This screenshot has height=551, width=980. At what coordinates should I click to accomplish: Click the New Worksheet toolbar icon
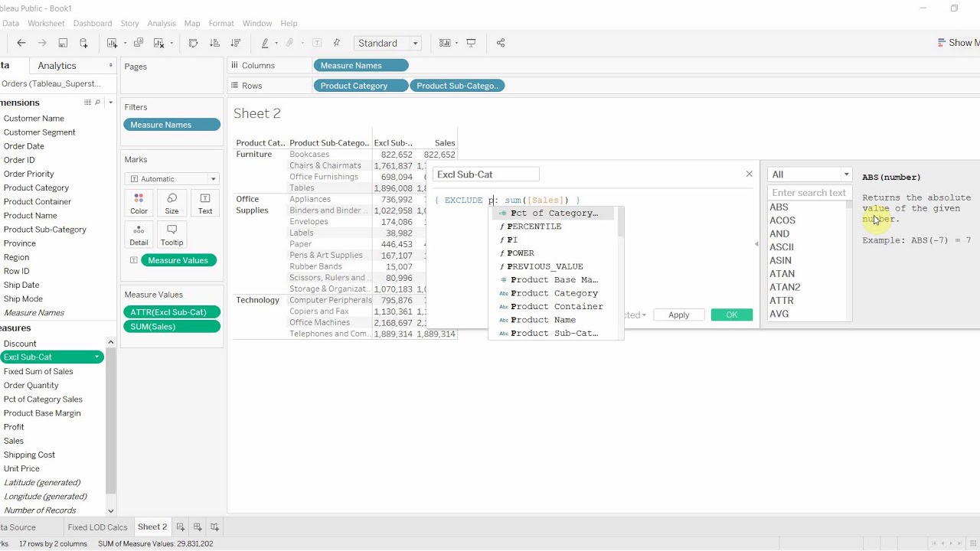pos(112,44)
